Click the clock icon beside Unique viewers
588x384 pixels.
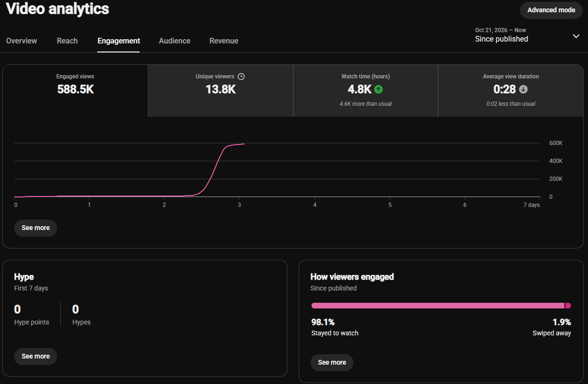click(x=241, y=77)
